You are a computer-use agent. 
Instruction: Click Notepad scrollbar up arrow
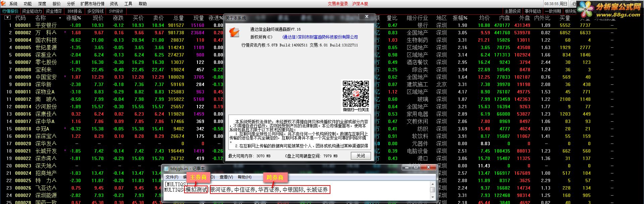coord(433,184)
